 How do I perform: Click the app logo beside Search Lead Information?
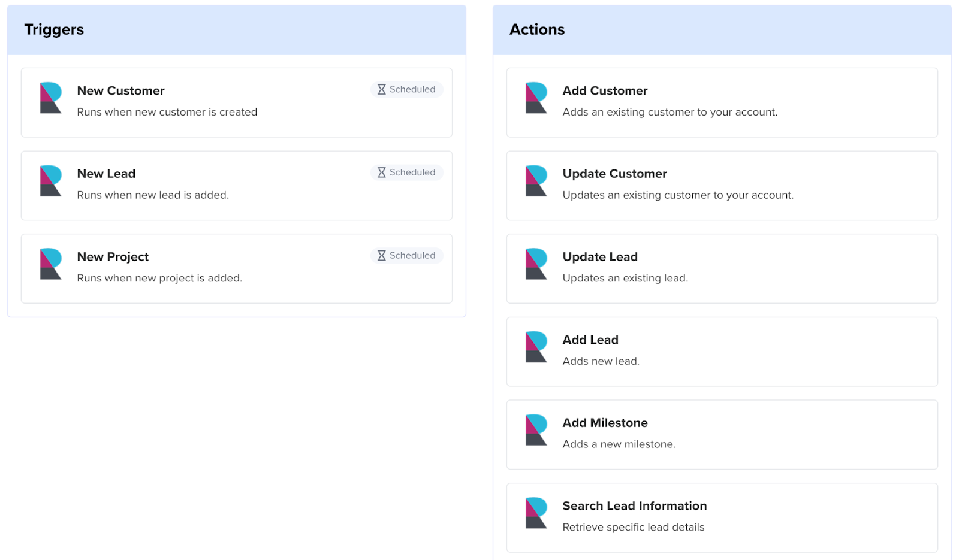coord(536,513)
